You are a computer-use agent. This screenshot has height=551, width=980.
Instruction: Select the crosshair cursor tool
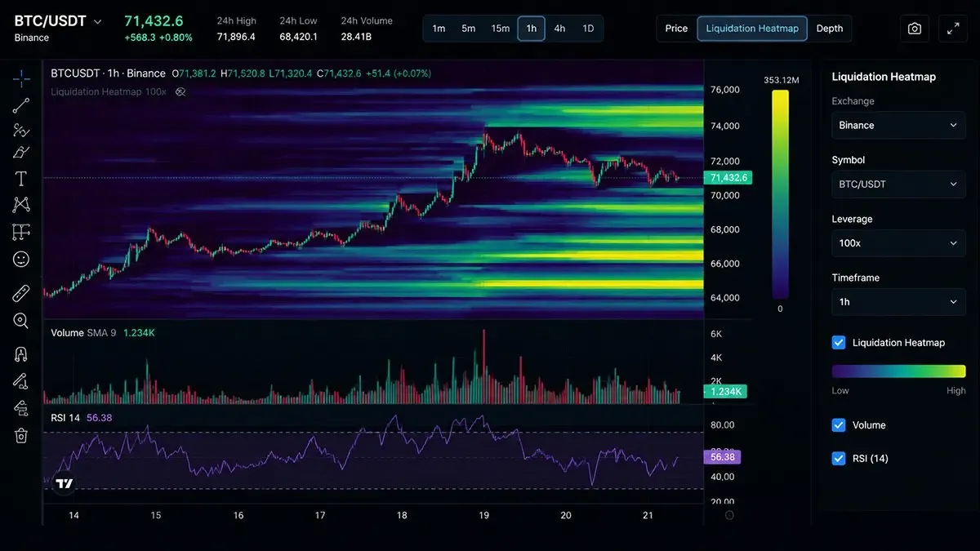click(21, 78)
